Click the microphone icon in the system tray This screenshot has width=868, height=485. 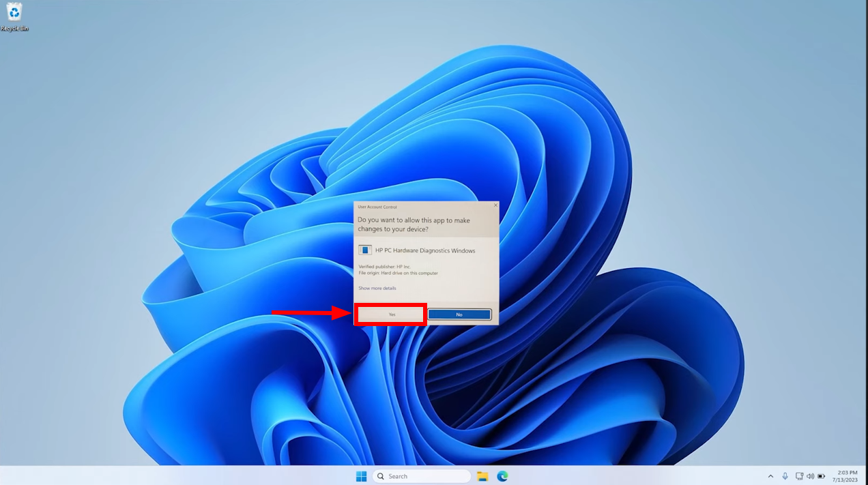pyautogui.click(x=785, y=475)
